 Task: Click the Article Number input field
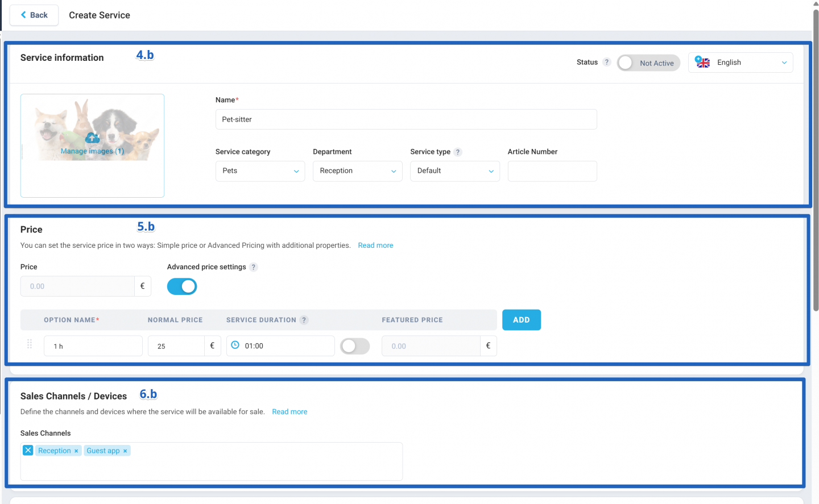pyautogui.click(x=552, y=171)
